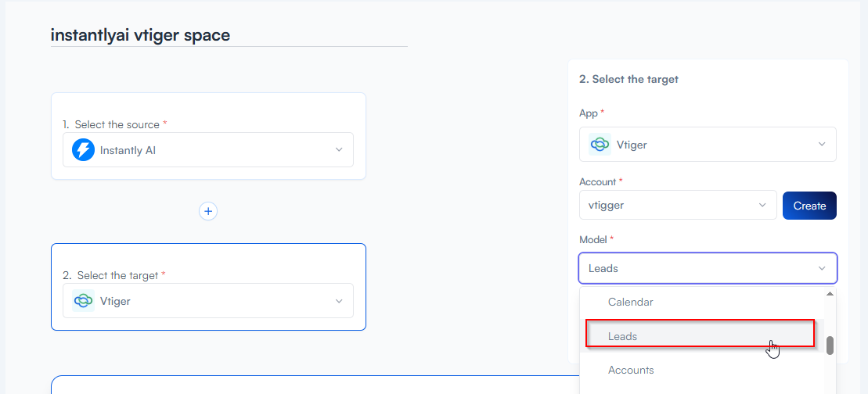Select the source step card

(208, 109)
